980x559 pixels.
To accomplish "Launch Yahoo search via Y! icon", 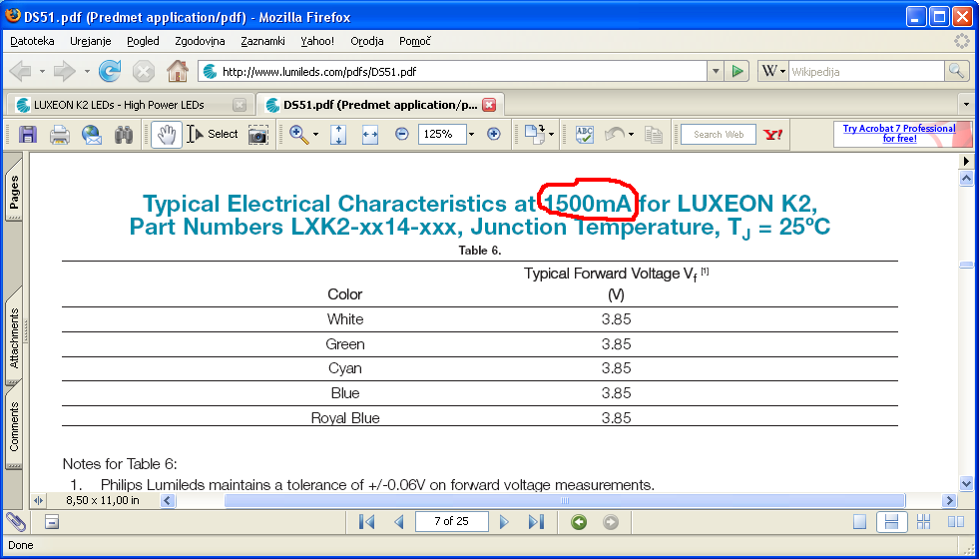I will click(773, 135).
